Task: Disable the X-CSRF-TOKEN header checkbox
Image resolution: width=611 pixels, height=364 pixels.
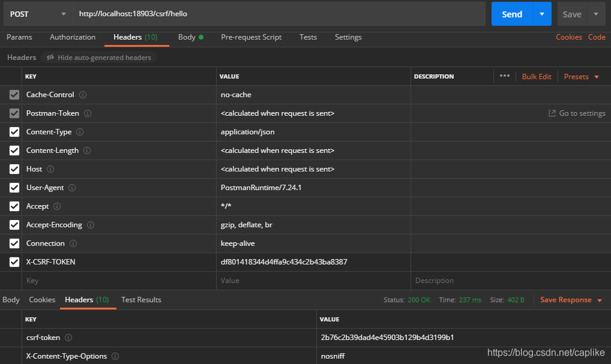Action: click(x=14, y=262)
